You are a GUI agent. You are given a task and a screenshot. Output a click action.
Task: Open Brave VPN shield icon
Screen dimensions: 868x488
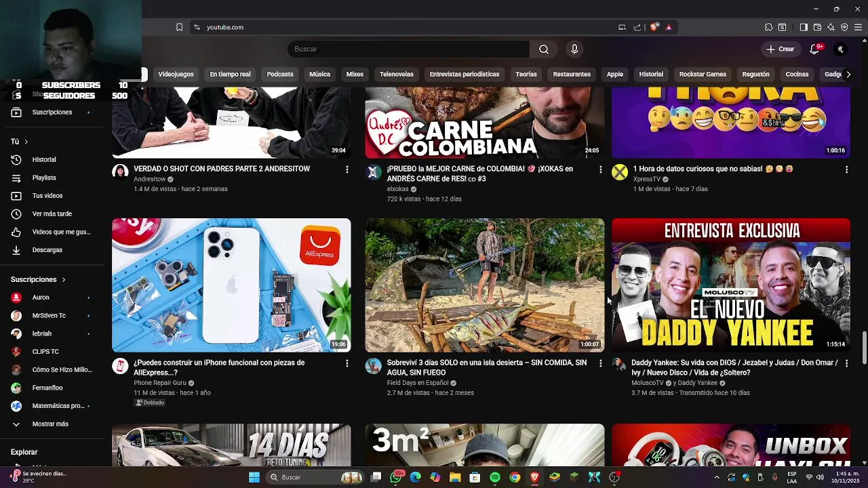click(x=844, y=27)
